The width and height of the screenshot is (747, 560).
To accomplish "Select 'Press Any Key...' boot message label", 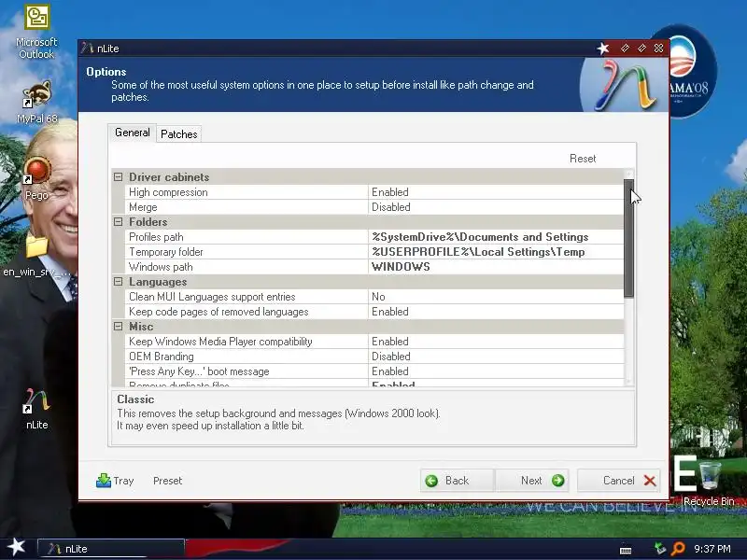I will coord(199,371).
